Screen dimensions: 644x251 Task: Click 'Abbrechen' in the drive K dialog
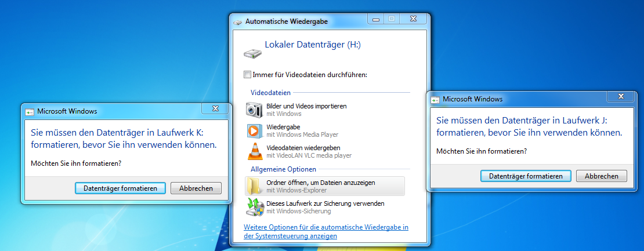(x=196, y=188)
